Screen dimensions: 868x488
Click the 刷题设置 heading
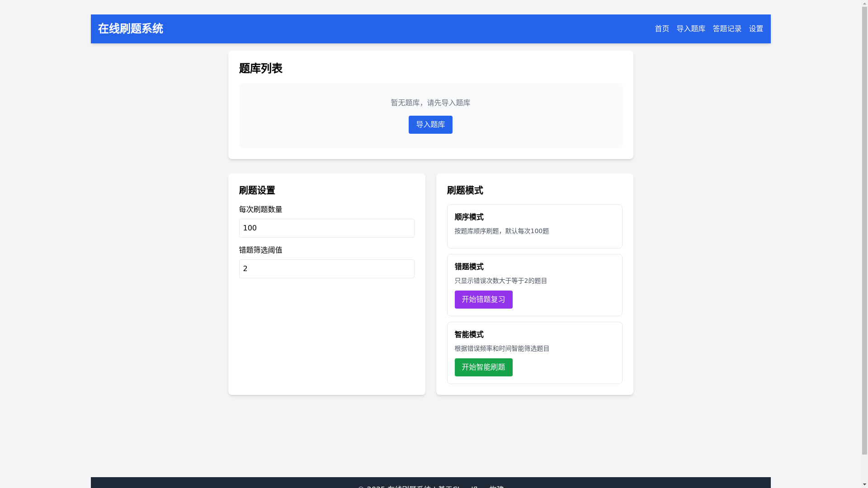click(257, 191)
